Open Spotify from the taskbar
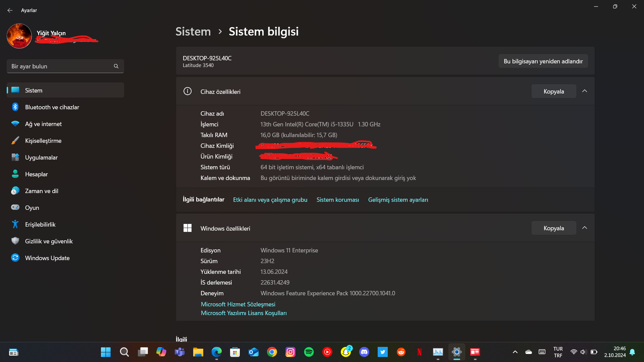This screenshot has width=644, height=362. point(309,352)
